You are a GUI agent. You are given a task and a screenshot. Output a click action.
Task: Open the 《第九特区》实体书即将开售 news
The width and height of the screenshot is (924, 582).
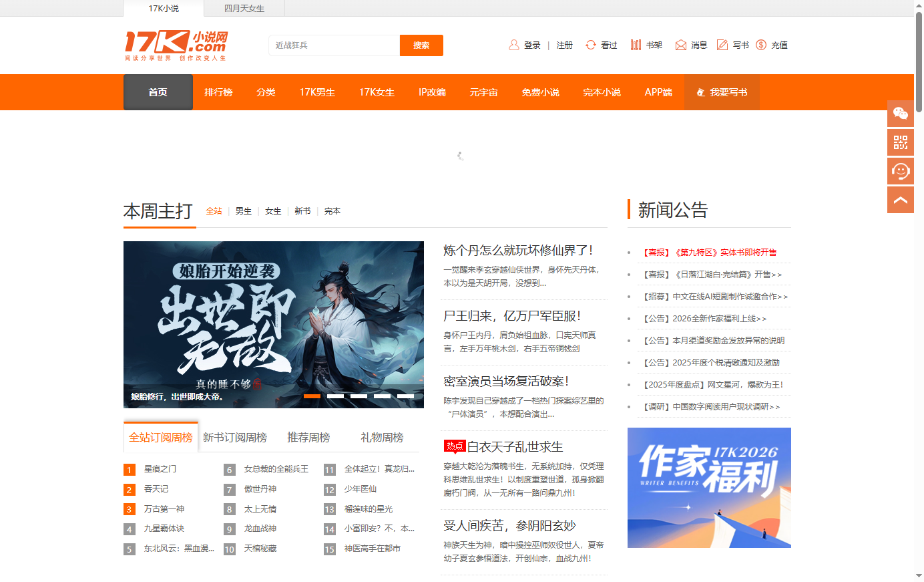click(709, 253)
